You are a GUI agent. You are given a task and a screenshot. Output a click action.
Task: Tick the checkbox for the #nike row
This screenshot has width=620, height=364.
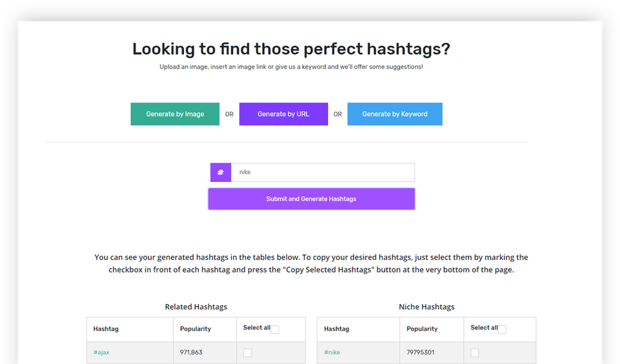pyautogui.click(x=475, y=352)
